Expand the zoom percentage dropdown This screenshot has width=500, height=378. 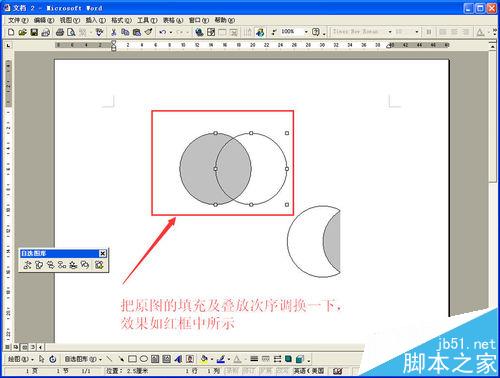306,32
